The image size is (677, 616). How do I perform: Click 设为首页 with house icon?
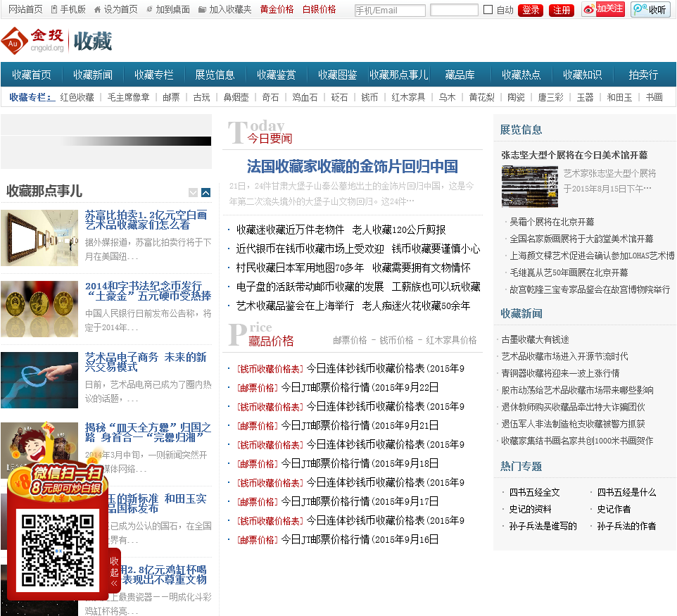pyautogui.click(x=116, y=9)
